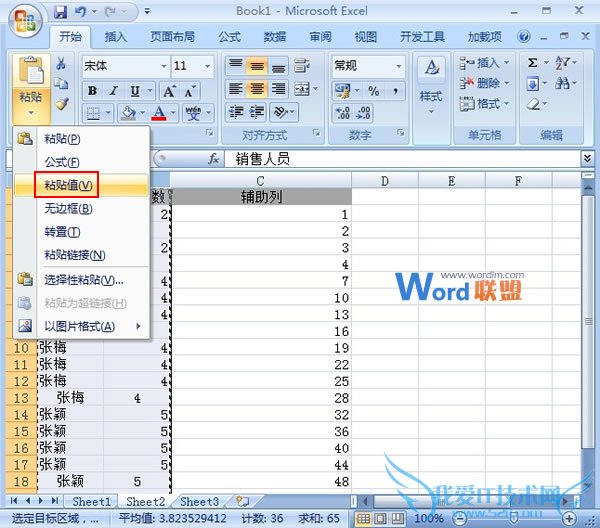
Task: Apply fill color bucket
Action: pyautogui.click(x=128, y=113)
